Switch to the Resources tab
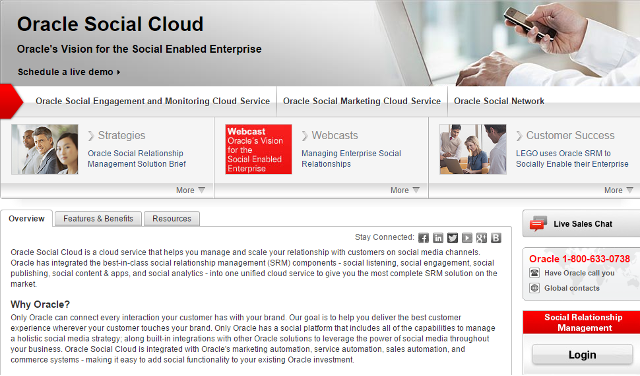This screenshot has width=640, height=376. 172,219
